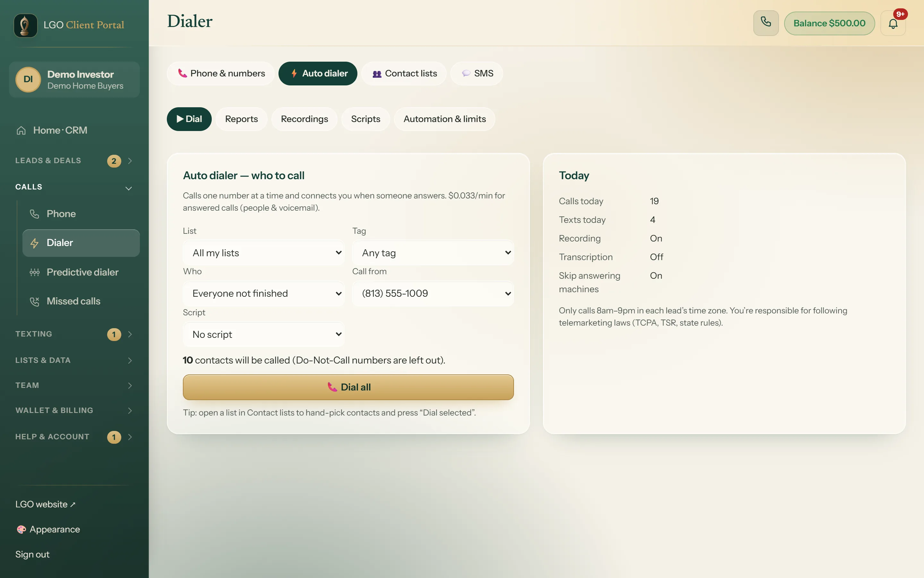Click the Predictive dialer sliders icon

click(34, 272)
